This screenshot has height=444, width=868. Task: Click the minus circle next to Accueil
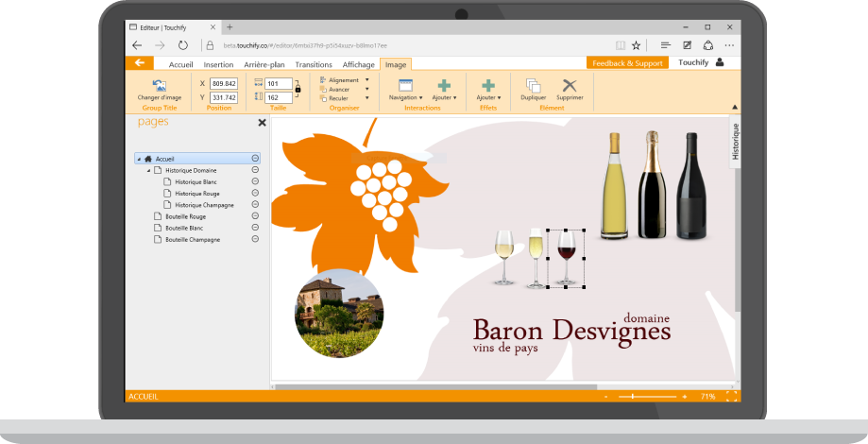tap(255, 159)
